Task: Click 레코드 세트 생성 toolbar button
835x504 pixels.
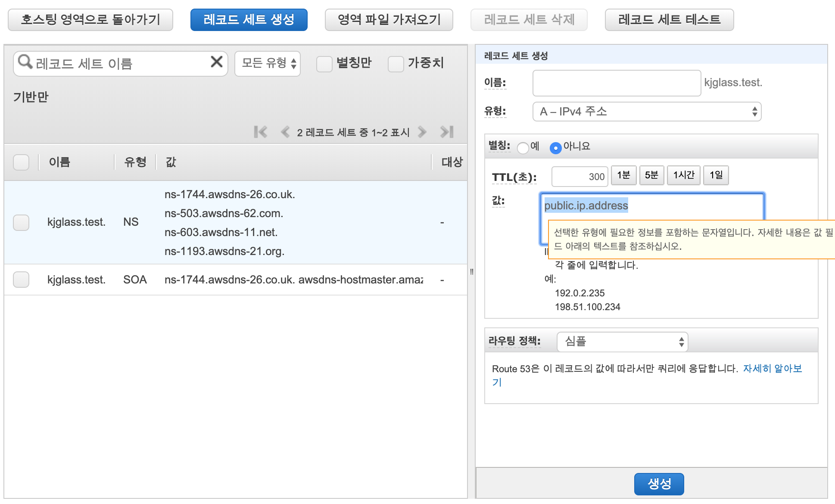Action: click(249, 20)
